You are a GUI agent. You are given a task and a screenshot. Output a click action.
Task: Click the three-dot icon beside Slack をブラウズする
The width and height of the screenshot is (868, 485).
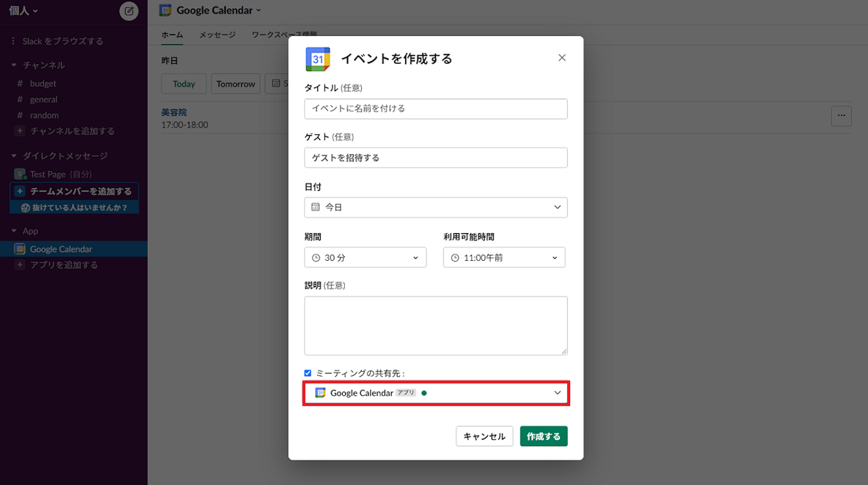pyautogui.click(x=13, y=41)
